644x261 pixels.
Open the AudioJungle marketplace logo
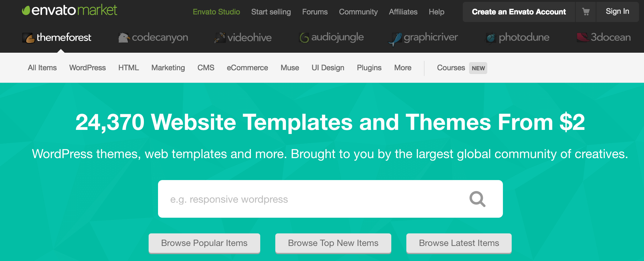331,38
